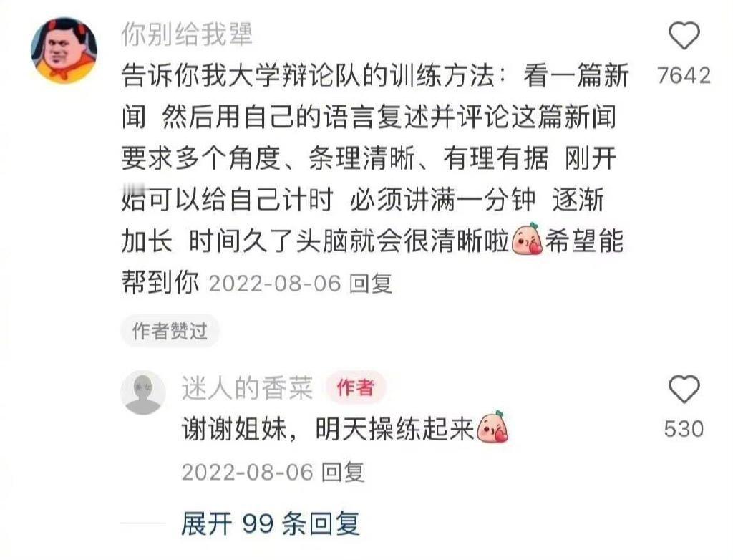Open username 你别给我犟 profile
This screenshot has height=560, width=733.
187,34
